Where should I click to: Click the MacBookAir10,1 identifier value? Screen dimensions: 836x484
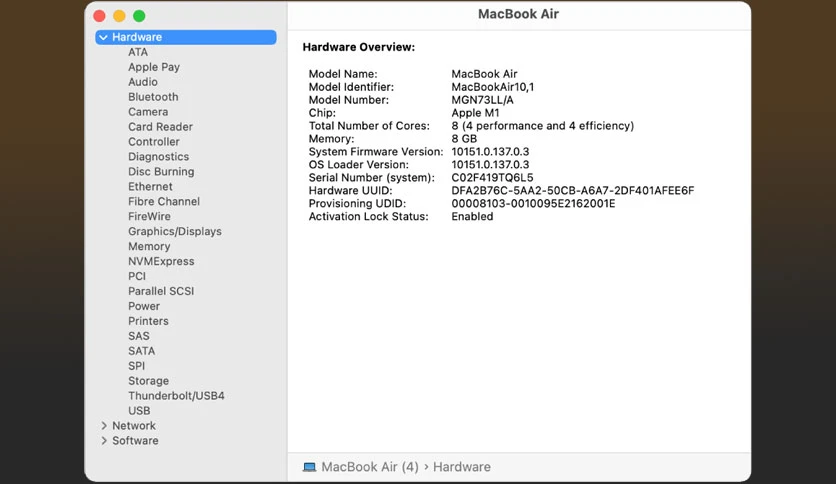(493, 87)
